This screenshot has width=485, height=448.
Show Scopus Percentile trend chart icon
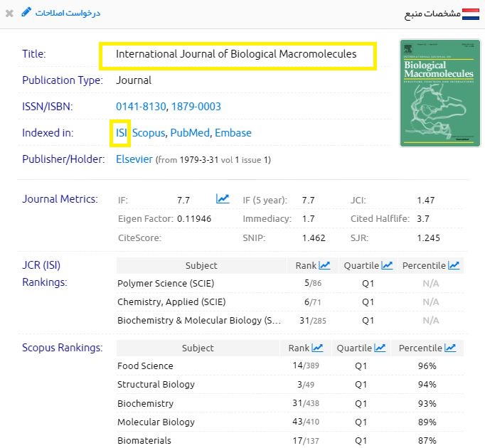coord(450,348)
